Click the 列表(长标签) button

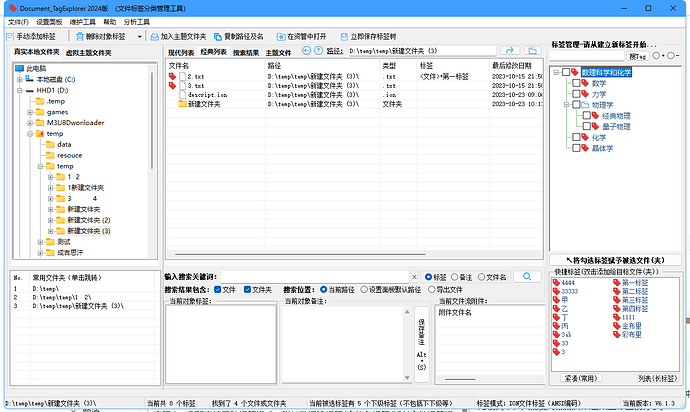(x=657, y=378)
